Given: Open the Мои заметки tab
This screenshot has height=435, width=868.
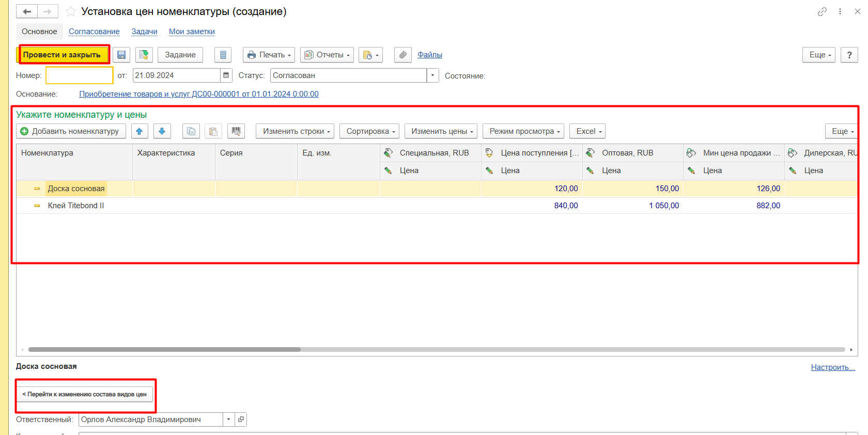Looking at the screenshot, I should [x=192, y=32].
